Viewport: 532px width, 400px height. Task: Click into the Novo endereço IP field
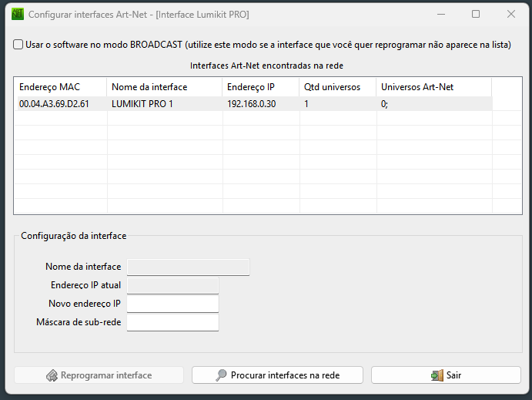[172, 304]
